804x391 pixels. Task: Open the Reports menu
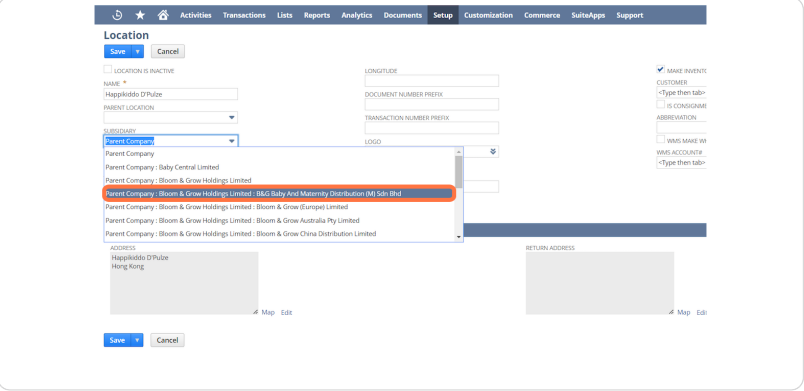pyautogui.click(x=317, y=15)
